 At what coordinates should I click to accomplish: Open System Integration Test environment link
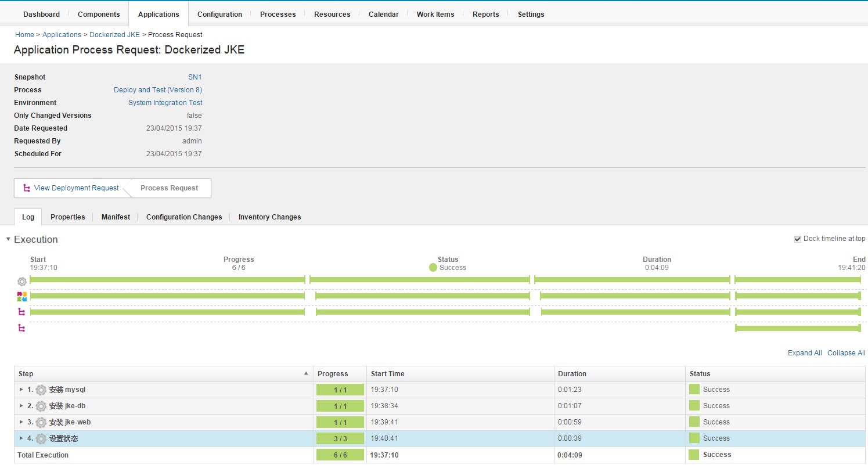point(165,103)
